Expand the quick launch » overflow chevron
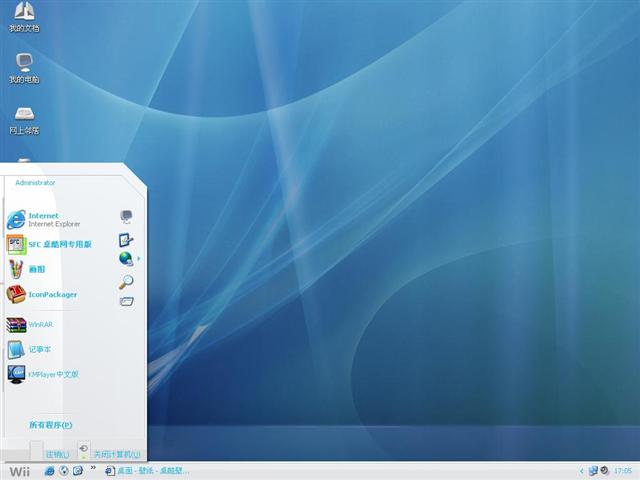 point(93,467)
